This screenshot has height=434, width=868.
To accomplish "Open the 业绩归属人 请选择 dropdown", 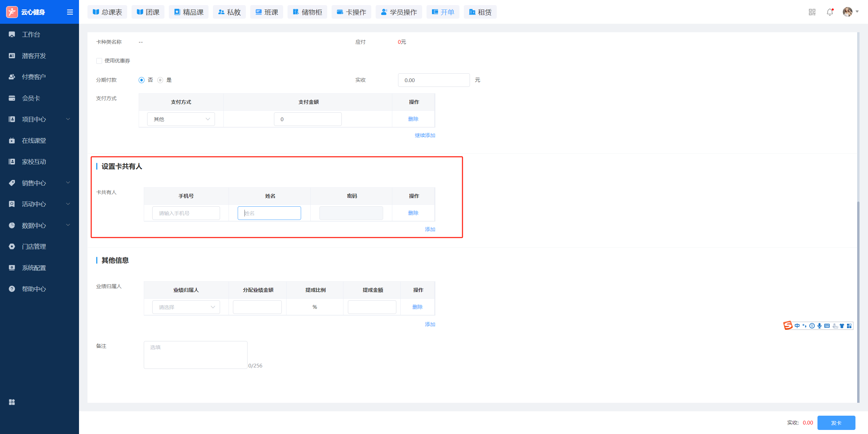I will [x=186, y=307].
